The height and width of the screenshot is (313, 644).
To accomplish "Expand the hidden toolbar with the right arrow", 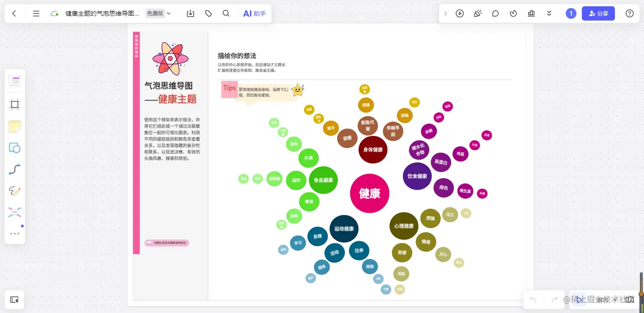I will 445,13.
